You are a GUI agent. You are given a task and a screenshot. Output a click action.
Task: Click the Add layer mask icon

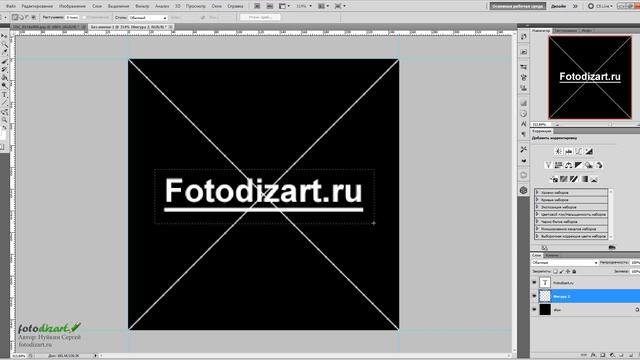(602, 355)
